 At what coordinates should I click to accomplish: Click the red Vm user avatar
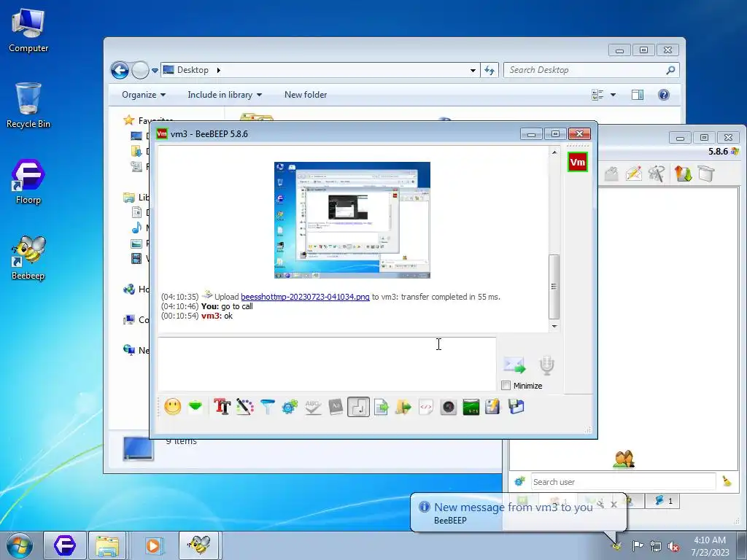coord(577,162)
